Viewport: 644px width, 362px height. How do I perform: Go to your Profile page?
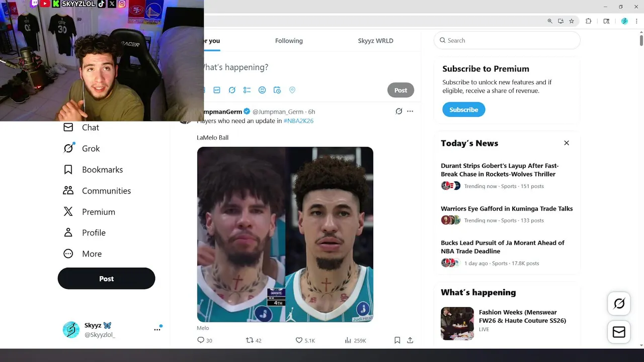[x=85, y=233]
